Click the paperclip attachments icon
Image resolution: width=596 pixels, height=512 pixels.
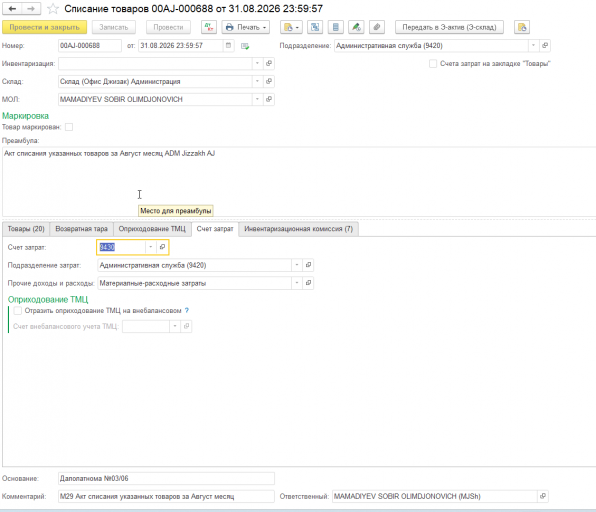pos(376,27)
